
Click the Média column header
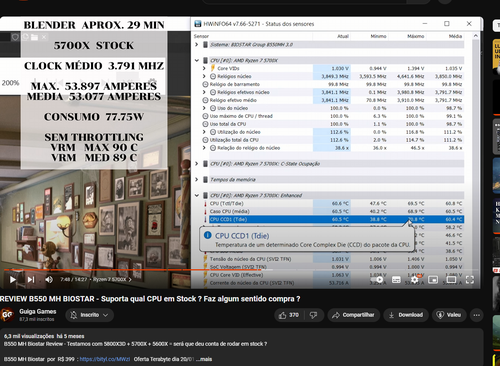(455, 36)
